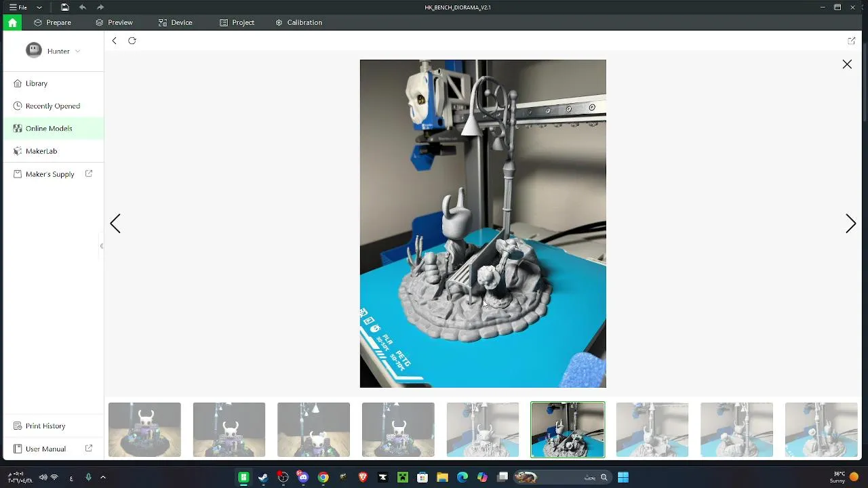This screenshot has height=488, width=868.
Task: Open Steam from the taskbar
Action: pyautogui.click(x=263, y=477)
